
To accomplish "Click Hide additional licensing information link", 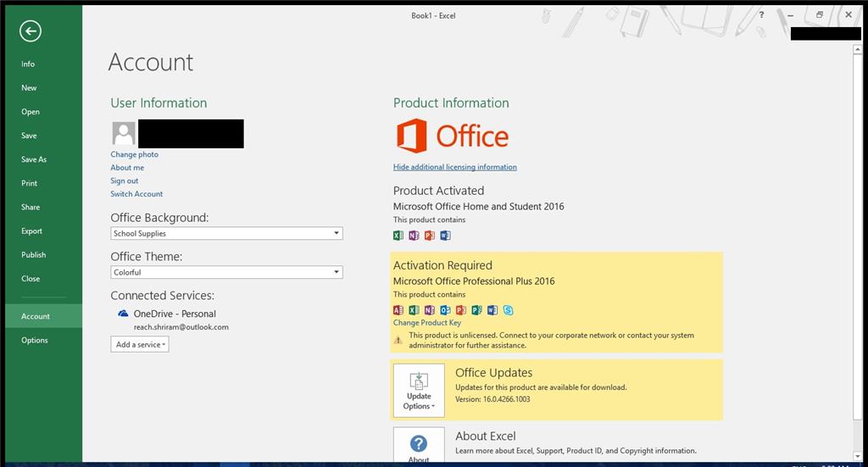I will click(455, 167).
